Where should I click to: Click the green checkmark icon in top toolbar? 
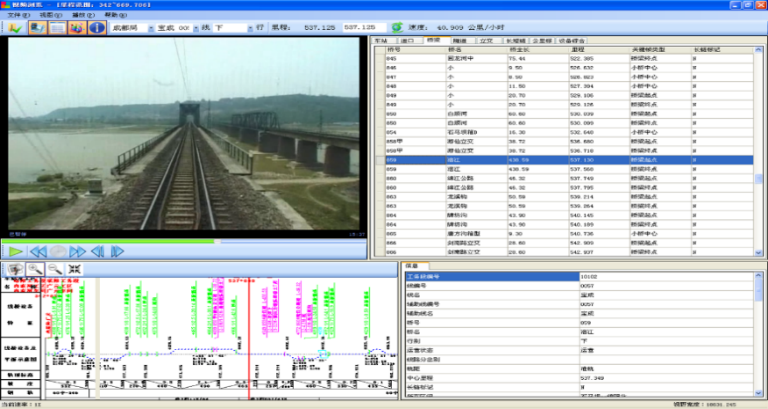(x=15, y=28)
